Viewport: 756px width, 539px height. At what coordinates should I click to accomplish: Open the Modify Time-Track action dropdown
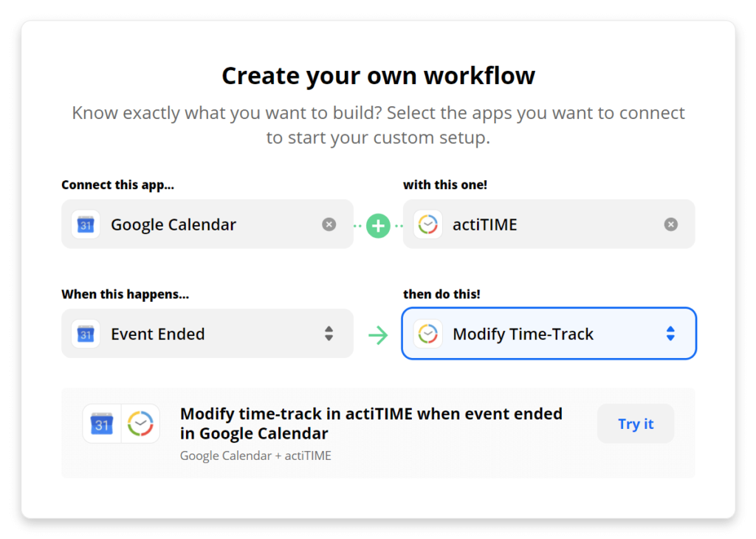[549, 334]
